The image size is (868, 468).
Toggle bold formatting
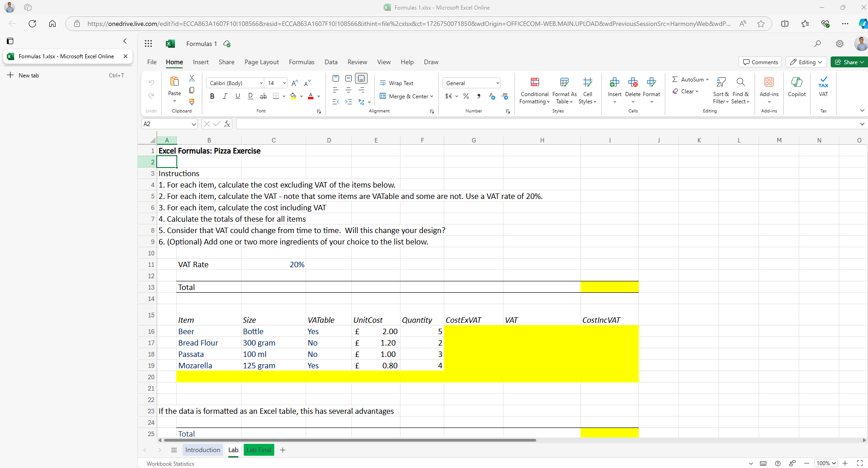(x=212, y=96)
